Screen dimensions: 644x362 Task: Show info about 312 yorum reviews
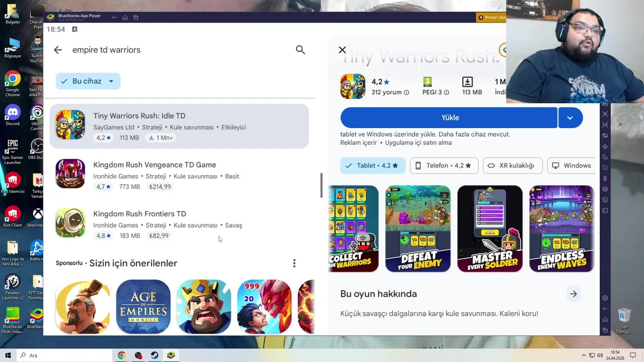pos(407,93)
